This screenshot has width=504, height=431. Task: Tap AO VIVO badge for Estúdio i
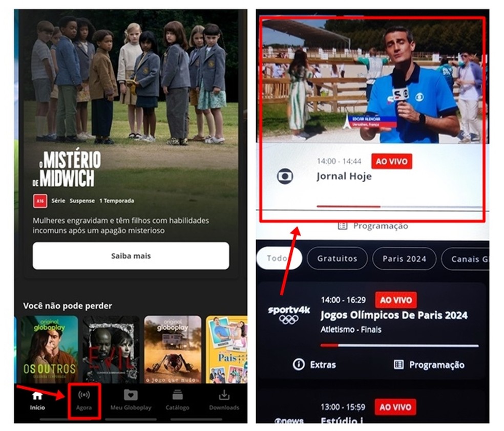pyautogui.click(x=395, y=407)
